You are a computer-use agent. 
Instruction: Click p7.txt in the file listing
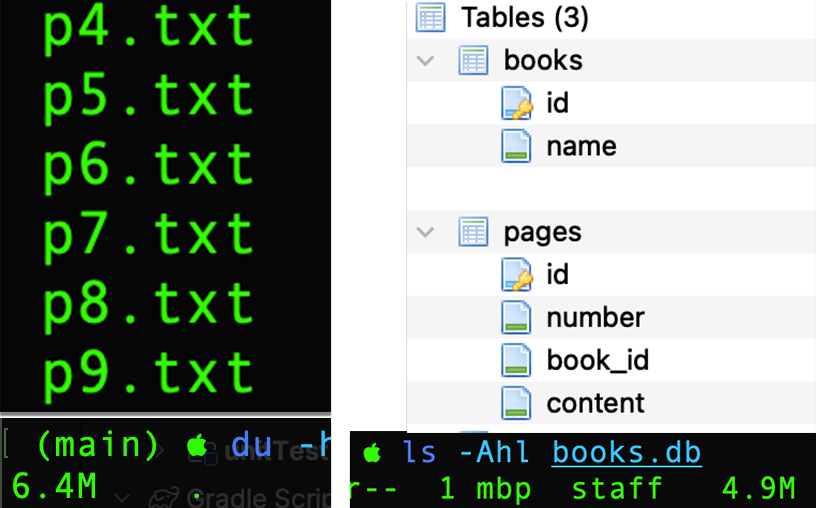pos(148,235)
